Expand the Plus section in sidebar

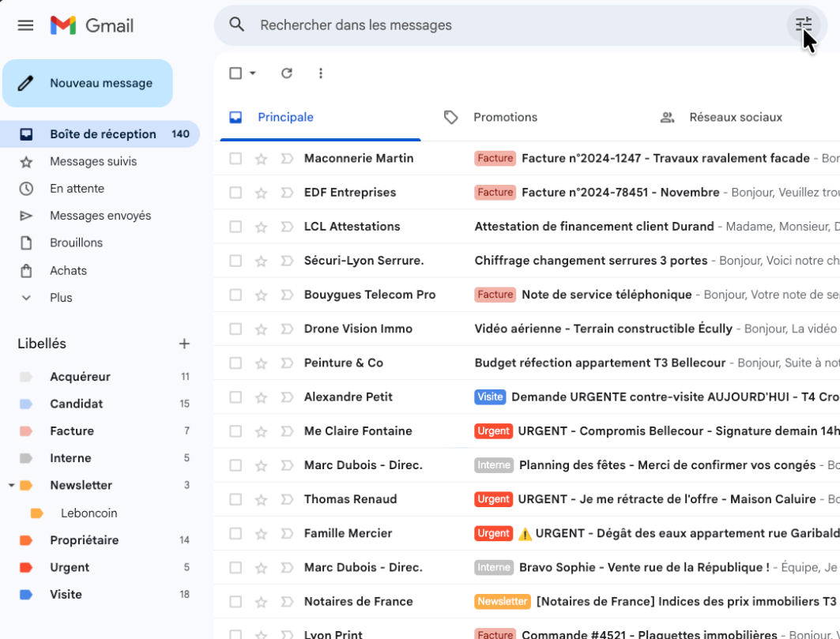[x=61, y=298]
